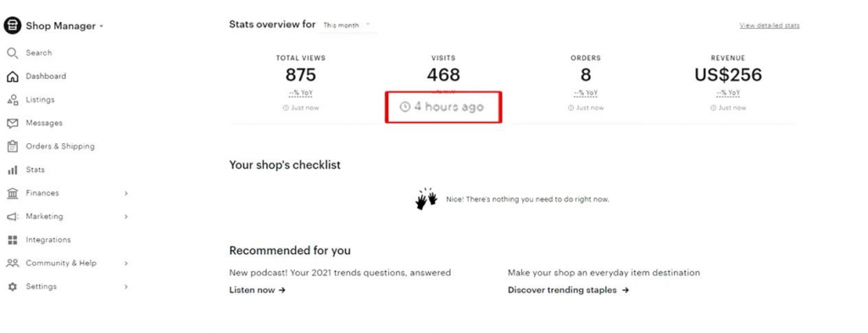Open the View detailed stats link
The width and height of the screenshot is (868, 333).
(770, 25)
